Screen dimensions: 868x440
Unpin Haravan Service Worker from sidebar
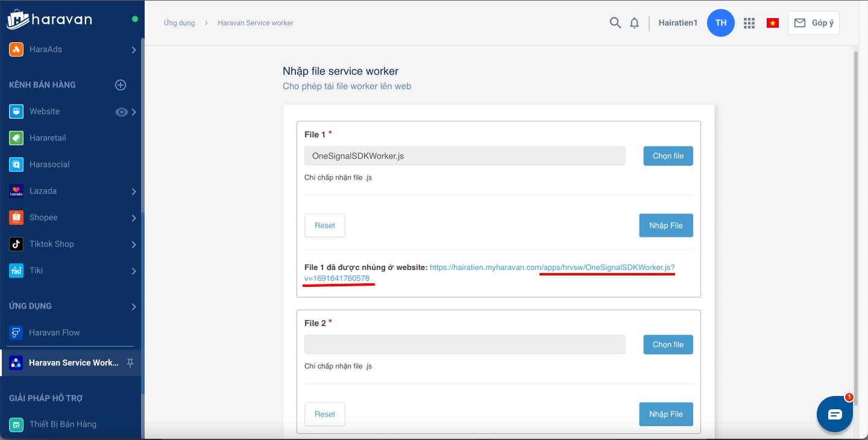[x=130, y=363]
